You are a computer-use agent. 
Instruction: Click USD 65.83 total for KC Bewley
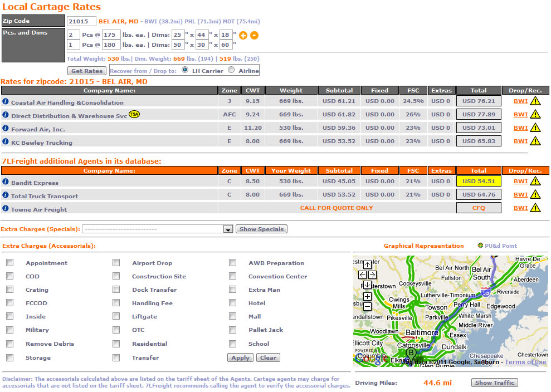(x=479, y=141)
